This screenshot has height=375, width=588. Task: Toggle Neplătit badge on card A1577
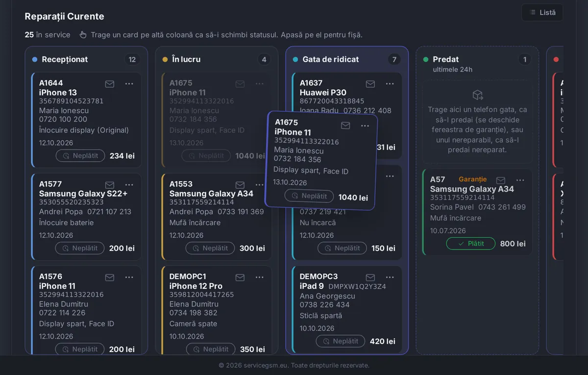(x=80, y=248)
